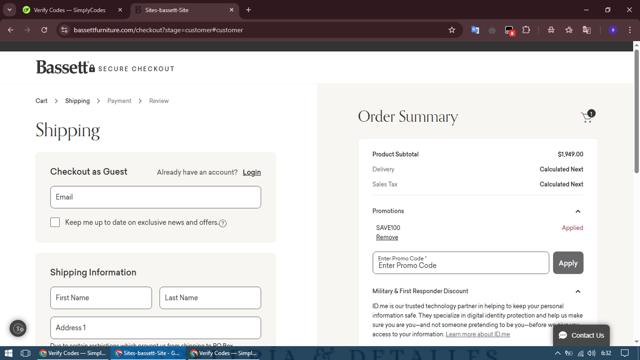Toggle the keep me up to date checkbox
Image resolution: width=640 pixels, height=360 pixels.
click(x=55, y=222)
